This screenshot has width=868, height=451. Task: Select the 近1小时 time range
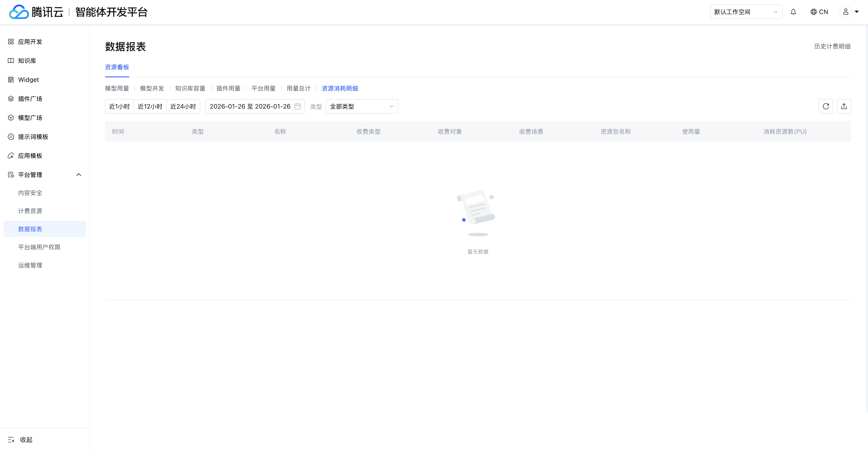tap(119, 107)
